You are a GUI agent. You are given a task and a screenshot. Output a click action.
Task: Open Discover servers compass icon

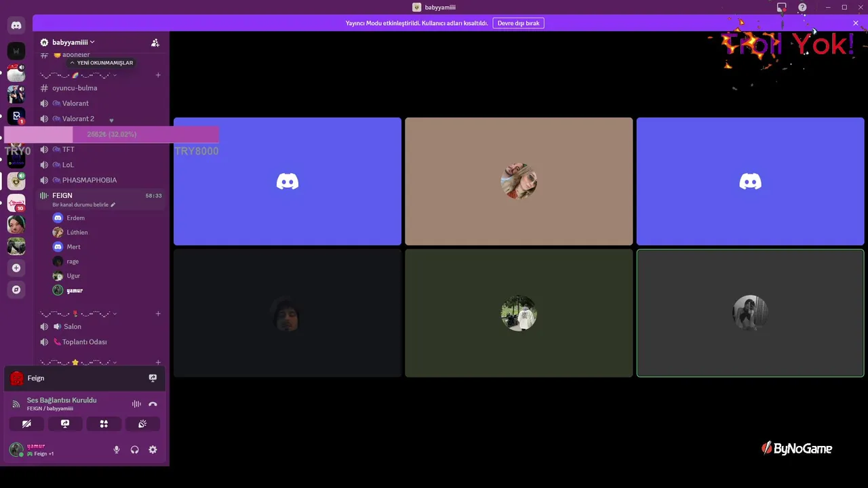coord(16,289)
